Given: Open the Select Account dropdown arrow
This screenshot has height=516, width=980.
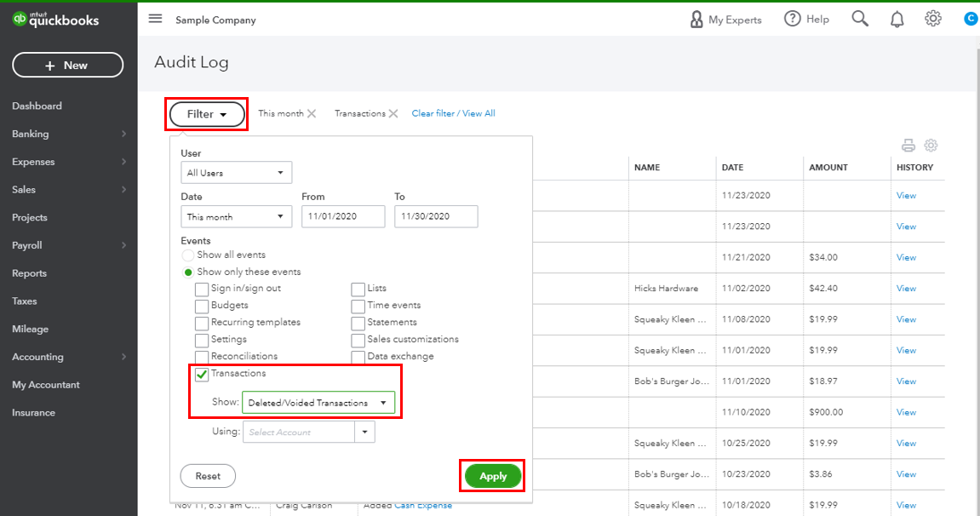Looking at the screenshot, I should tap(365, 432).
